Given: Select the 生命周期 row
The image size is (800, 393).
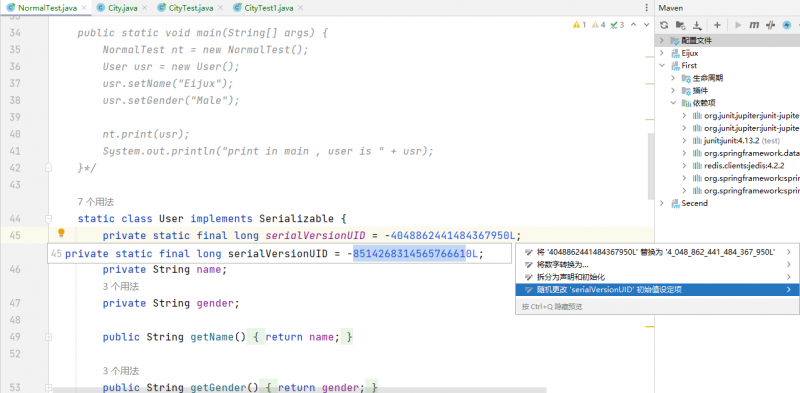Looking at the screenshot, I should tap(728, 78).
